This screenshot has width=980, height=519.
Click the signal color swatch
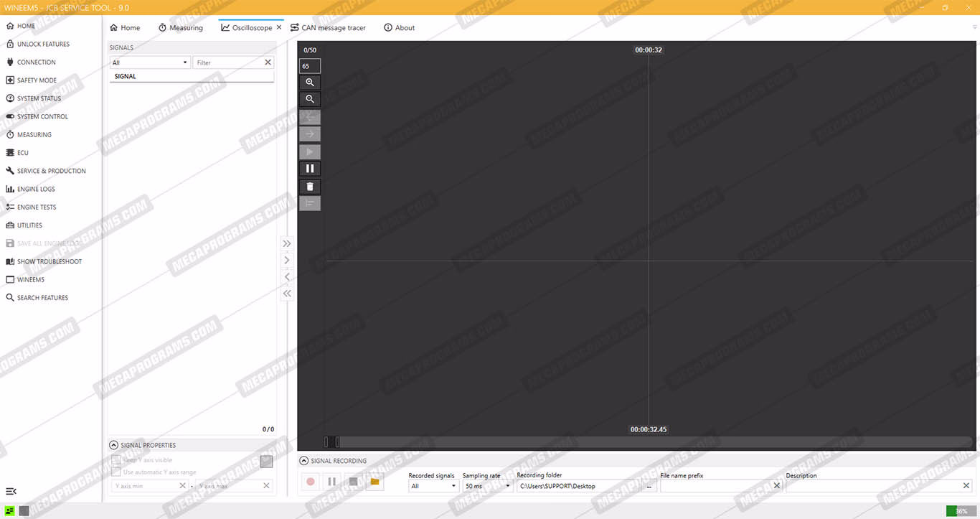(266, 462)
